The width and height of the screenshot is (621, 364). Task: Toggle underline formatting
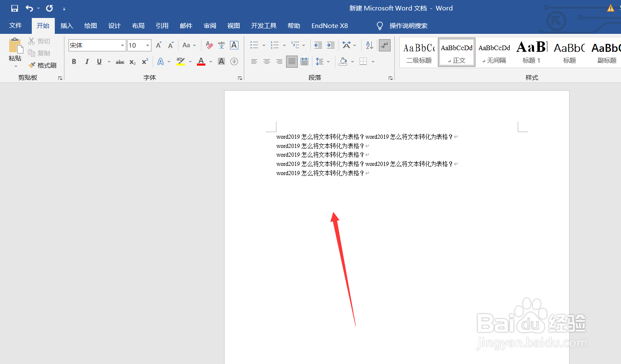tap(99, 61)
